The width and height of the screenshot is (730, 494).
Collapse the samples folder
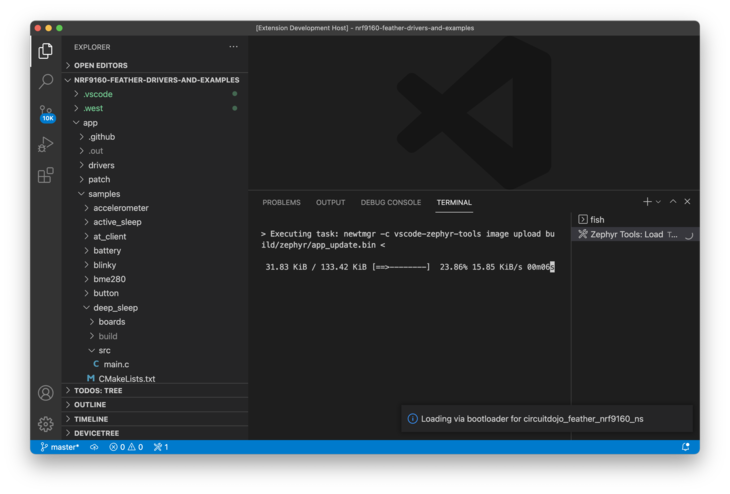(x=155, y=194)
